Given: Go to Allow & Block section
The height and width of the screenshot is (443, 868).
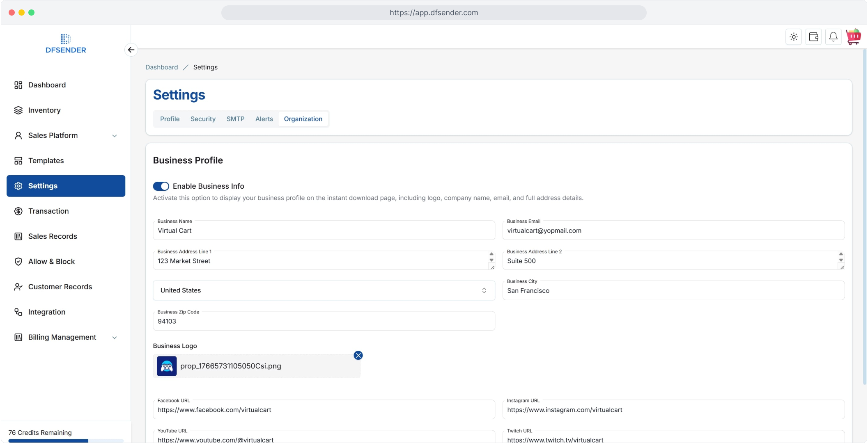Looking at the screenshot, I should click(51, 262).
